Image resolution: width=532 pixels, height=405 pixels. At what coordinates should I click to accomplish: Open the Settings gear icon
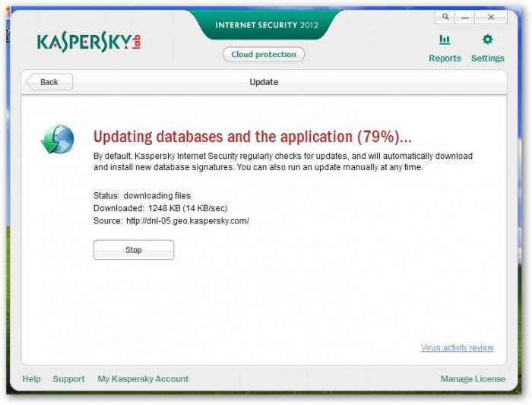[488, 40]
